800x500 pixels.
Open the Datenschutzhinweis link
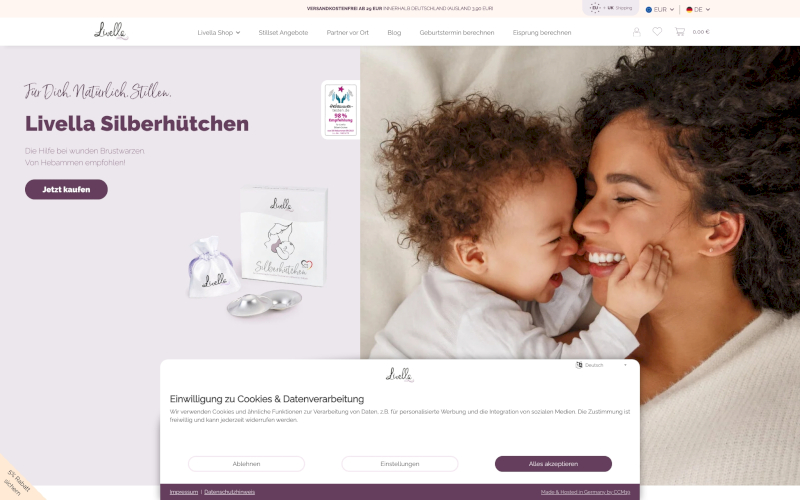[x=230, y=492]
